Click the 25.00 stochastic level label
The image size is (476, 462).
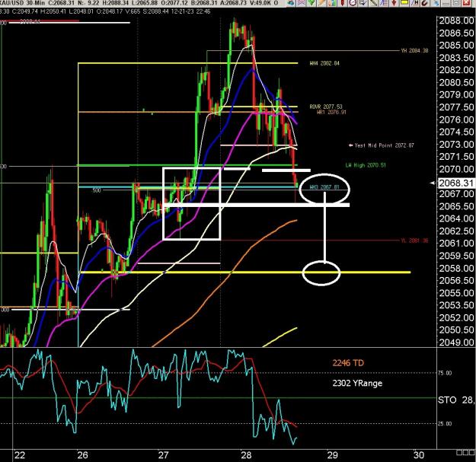point(445,423)
